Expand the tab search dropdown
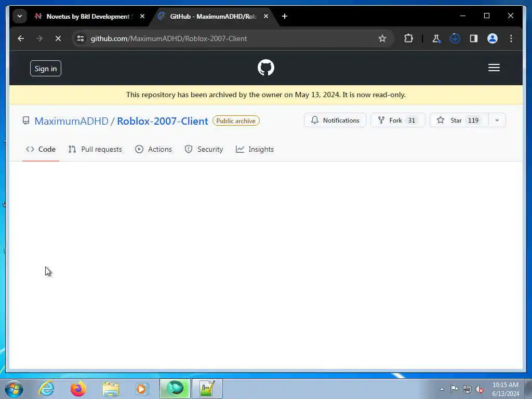Viewport: 532px width, 399px height. 20,16
